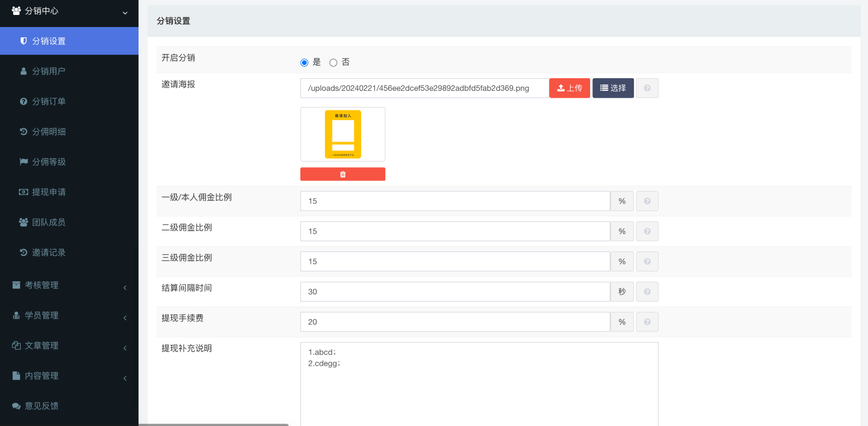The image size is (868, 426).
Task: Delete poster with red trash button
Action: (x=343, y=174)
